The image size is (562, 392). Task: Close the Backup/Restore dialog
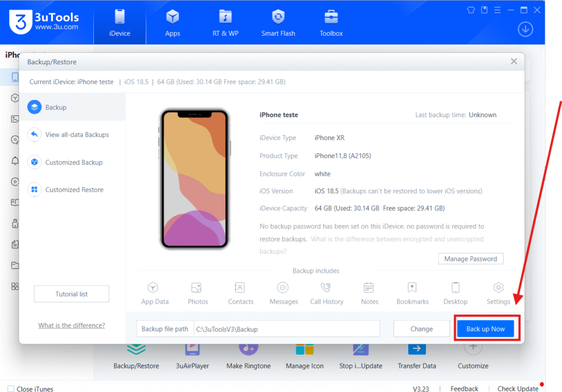point(514,61)
